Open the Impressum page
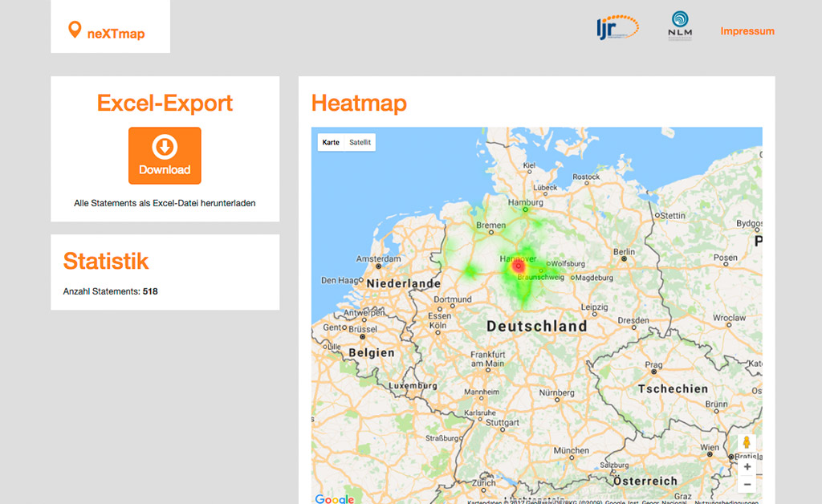This screenshot has height=504, width=822. coord(747,31)
